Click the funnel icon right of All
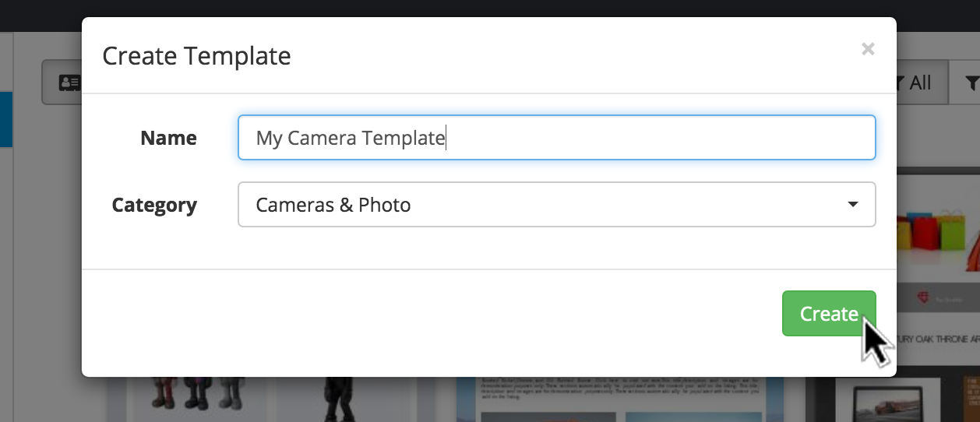Screen dimensions: 980x422 [x=971, y=83]
